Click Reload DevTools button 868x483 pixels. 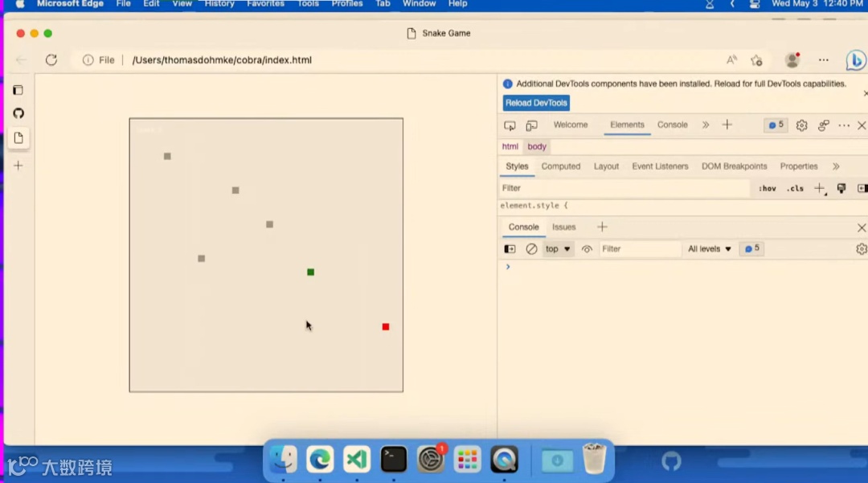point(536,103)
